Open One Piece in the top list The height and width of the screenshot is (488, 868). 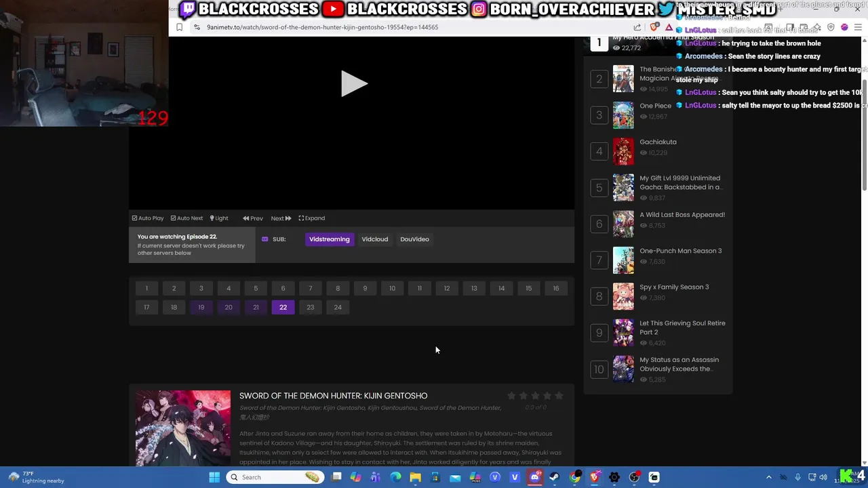655,106
